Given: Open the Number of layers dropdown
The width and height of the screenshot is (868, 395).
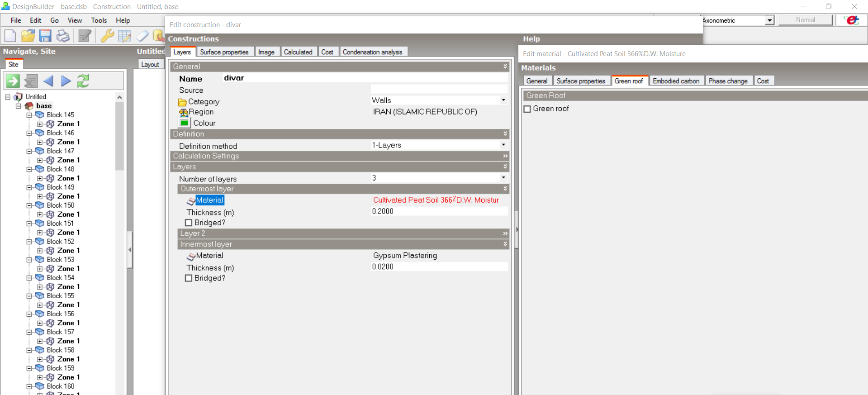Looking at the screenshot, I should [503, 178].
